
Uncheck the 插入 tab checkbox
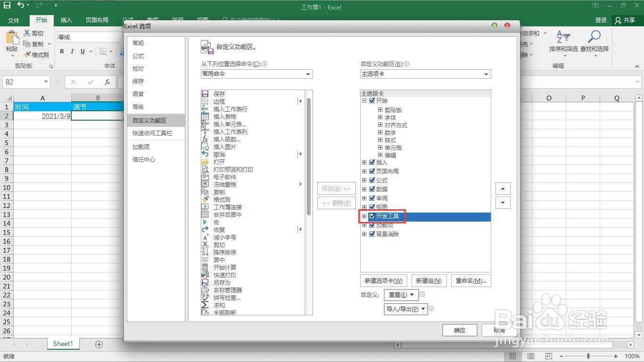click(x=372, y=163)
